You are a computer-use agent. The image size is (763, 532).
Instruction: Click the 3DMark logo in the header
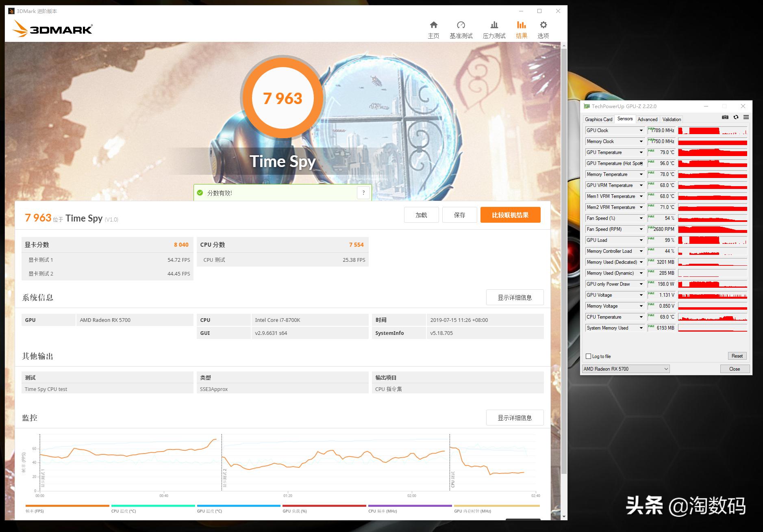coord(52,28)
